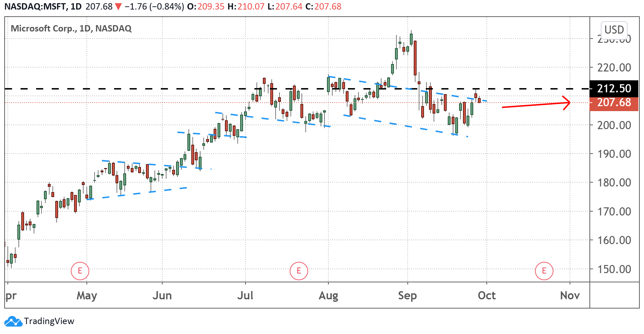Open the USD currency selector

tap(614, 30)
